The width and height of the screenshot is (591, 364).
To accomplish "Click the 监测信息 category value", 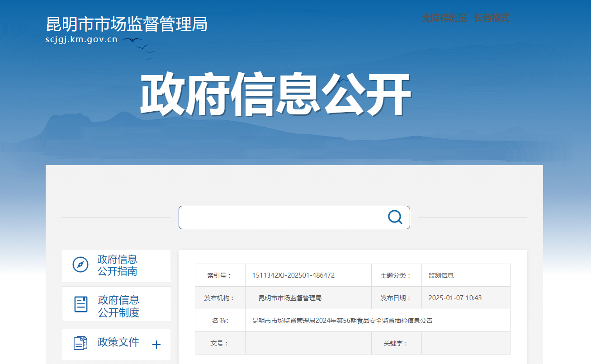I will pos(441,275).
